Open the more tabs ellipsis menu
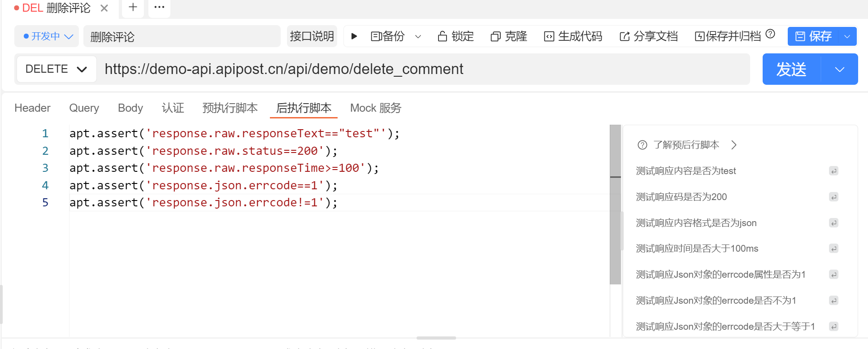This screenshot has height=349, width=868. click(x=159, y=7)
